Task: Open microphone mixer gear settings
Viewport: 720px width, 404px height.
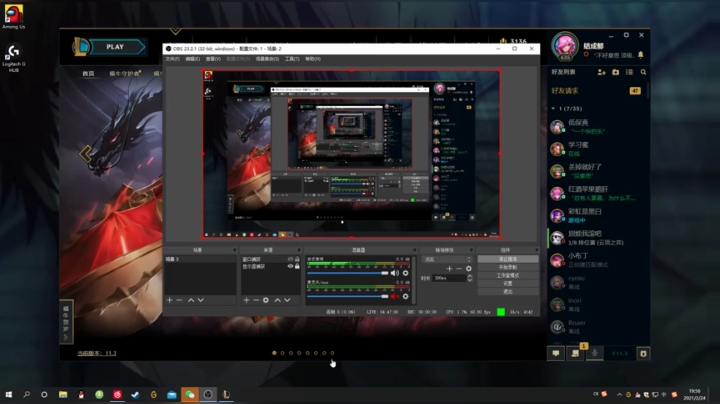Action: (405, 297)
